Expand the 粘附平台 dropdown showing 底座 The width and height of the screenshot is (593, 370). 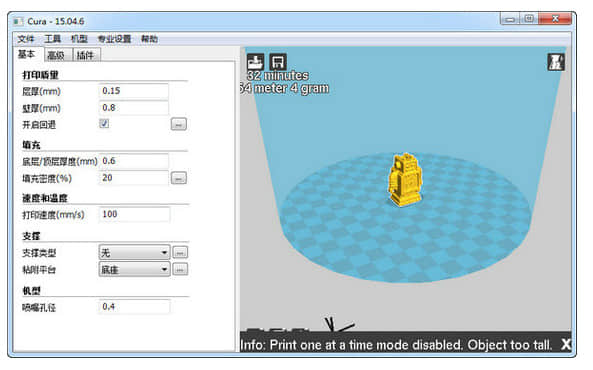click(134, 269)
